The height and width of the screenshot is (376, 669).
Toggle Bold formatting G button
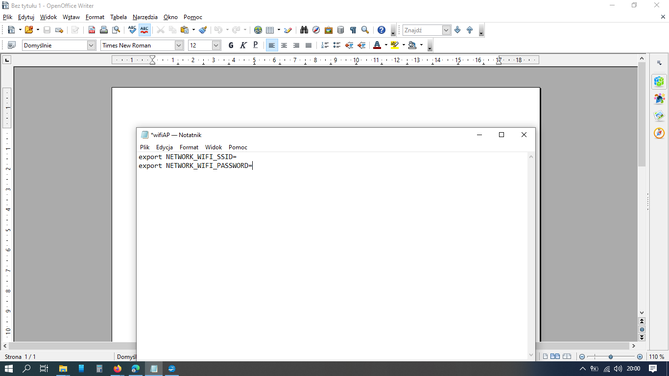tap(231, 45)
